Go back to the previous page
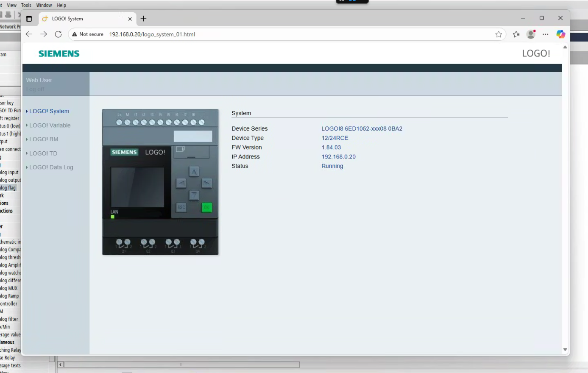This screenshot has height=373, width=588. point(29,34)
